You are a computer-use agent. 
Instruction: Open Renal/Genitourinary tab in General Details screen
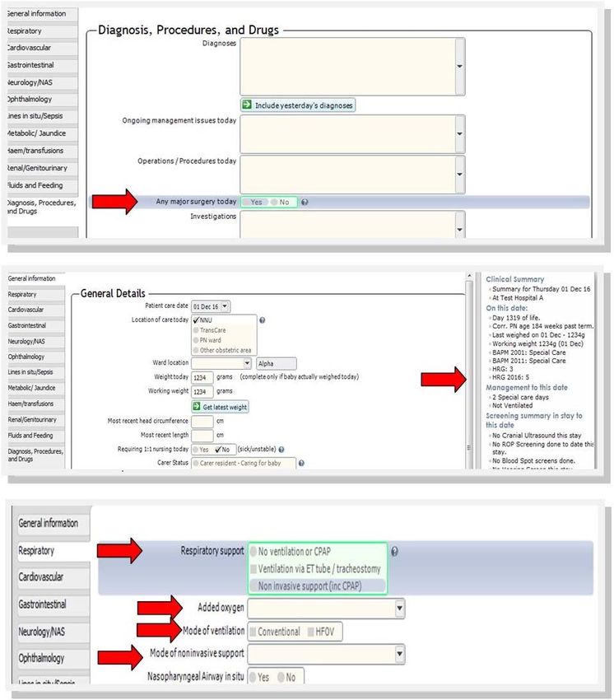(36, 420)
